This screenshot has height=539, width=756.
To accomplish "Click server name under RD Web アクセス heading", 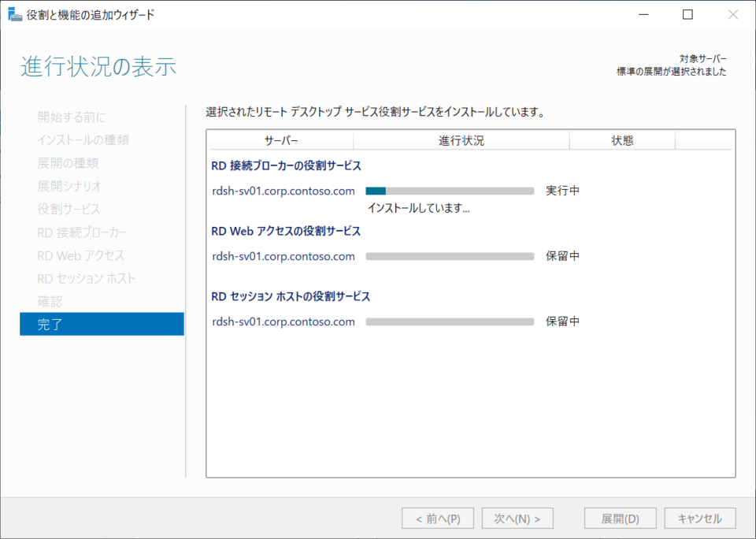I will [283, 256].
